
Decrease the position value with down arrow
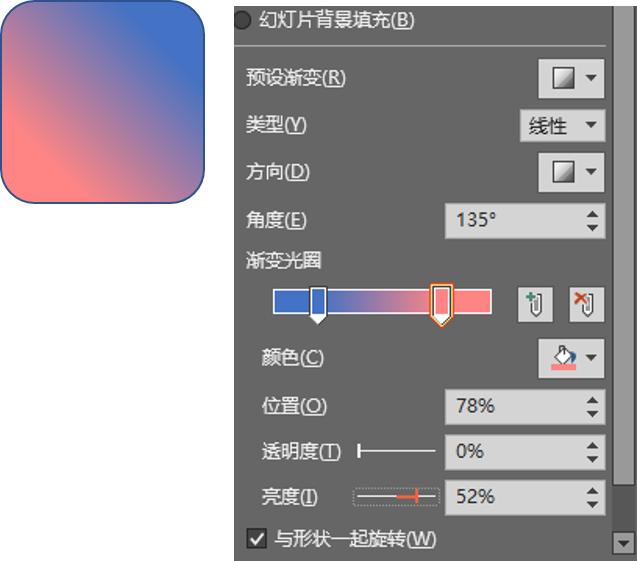coord(594,413)
